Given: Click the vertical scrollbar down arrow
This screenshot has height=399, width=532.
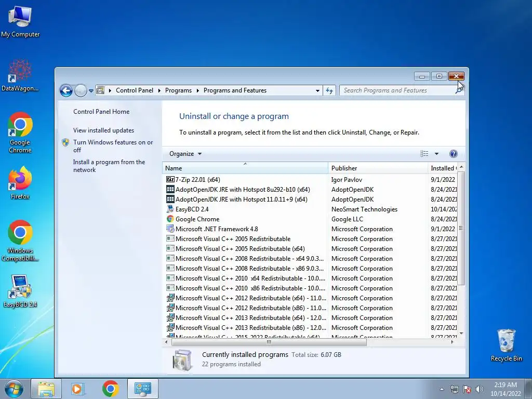Looking at the screenshot, I should tap(461, 334).
